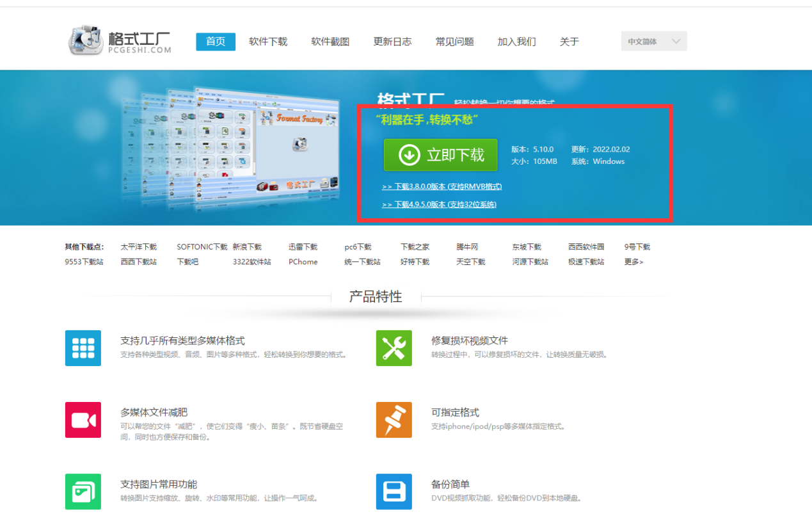Click the 更新: 2022.02.02 text
The image size is (812, 521).
point(601,149)
